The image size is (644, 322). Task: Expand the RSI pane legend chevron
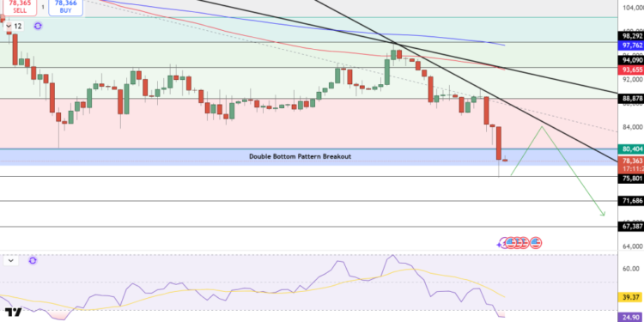[10, 260]
